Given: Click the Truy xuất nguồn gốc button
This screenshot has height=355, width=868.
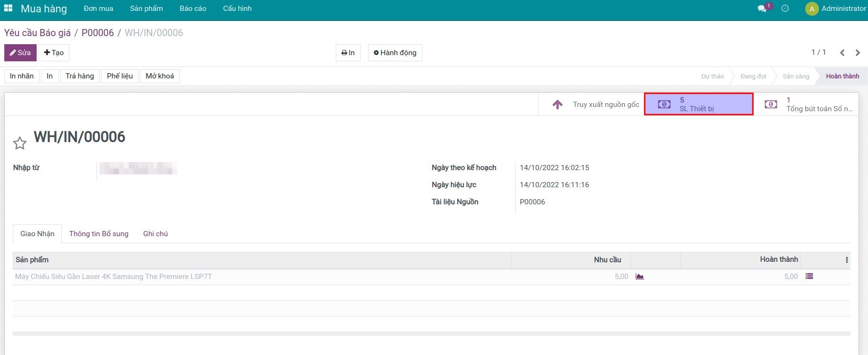Looking at the screenshot, I should pos(596,105).
